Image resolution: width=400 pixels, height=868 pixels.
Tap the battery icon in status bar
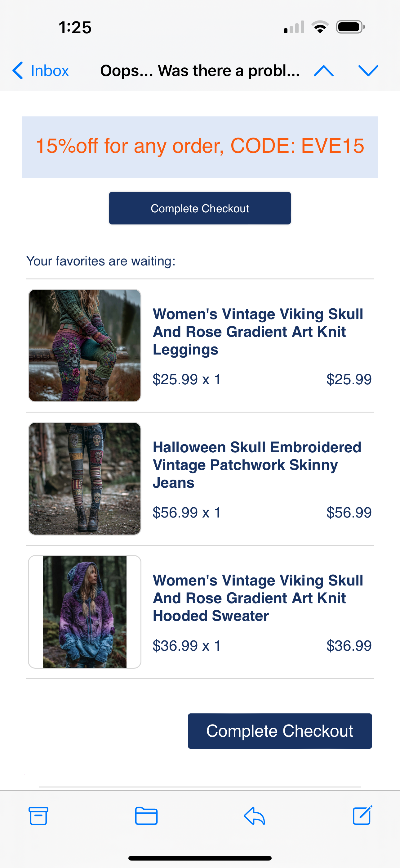point(350,27)
